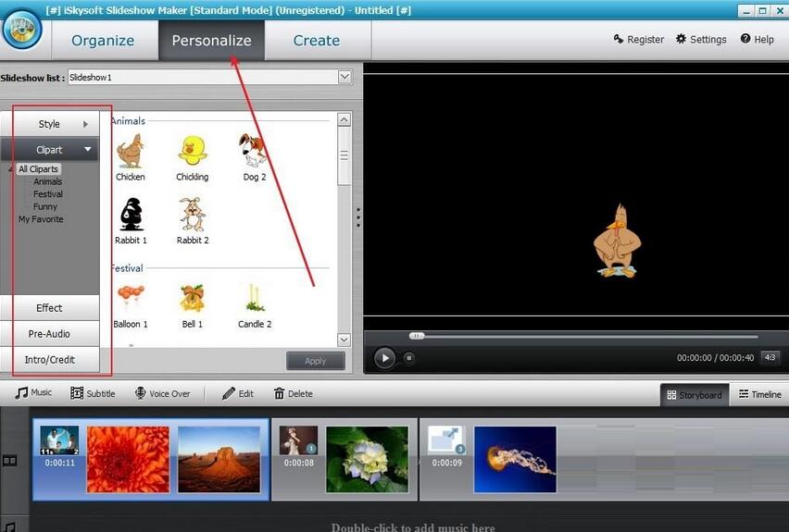Select the Animals clipart category
Screen dimensions: 789x532
click(x=48, y=181)
